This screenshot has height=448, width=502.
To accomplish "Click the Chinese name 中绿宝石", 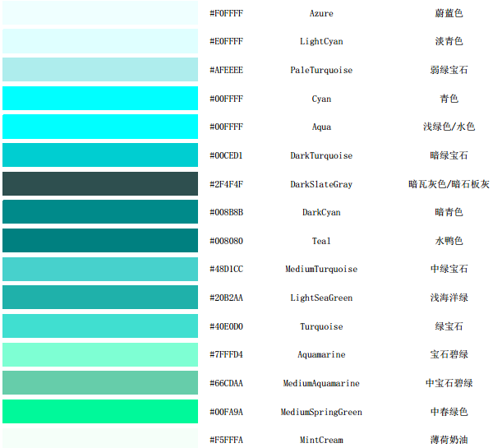I will pos(449,269).
